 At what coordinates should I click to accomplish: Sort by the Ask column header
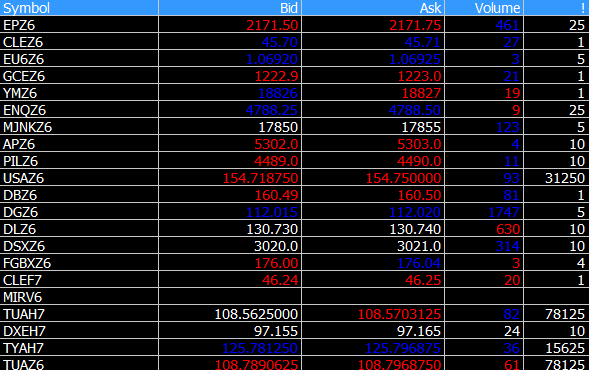(373, 8)
